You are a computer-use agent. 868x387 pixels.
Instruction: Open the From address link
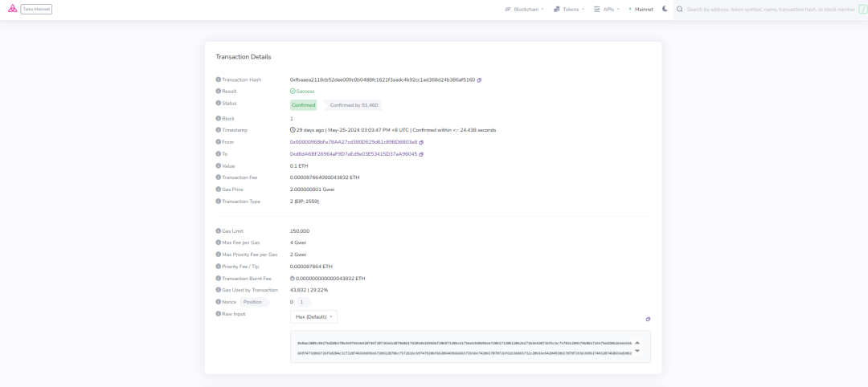point(353,142)
